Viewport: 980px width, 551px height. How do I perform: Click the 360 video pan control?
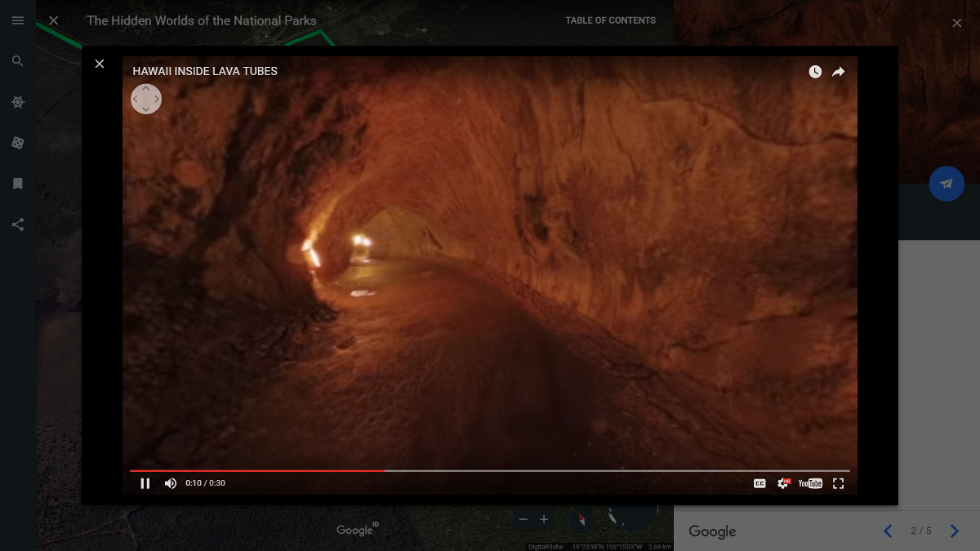click(x=146, y=99)
